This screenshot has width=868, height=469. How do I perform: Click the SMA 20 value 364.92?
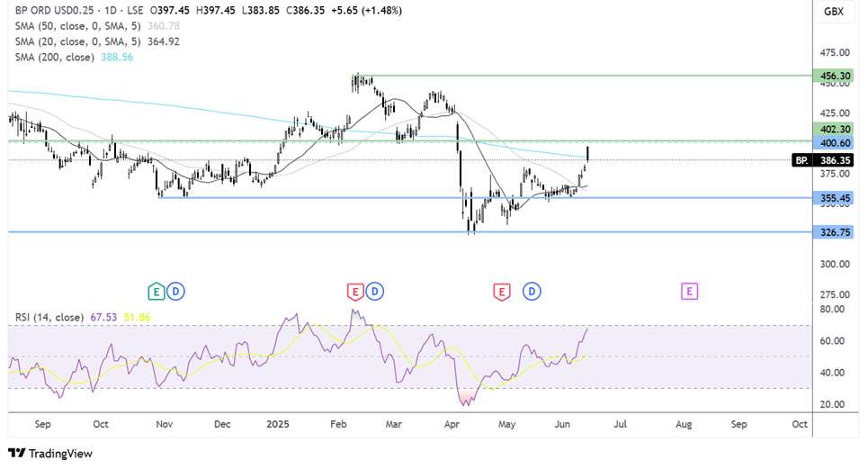tap(164, 41)
